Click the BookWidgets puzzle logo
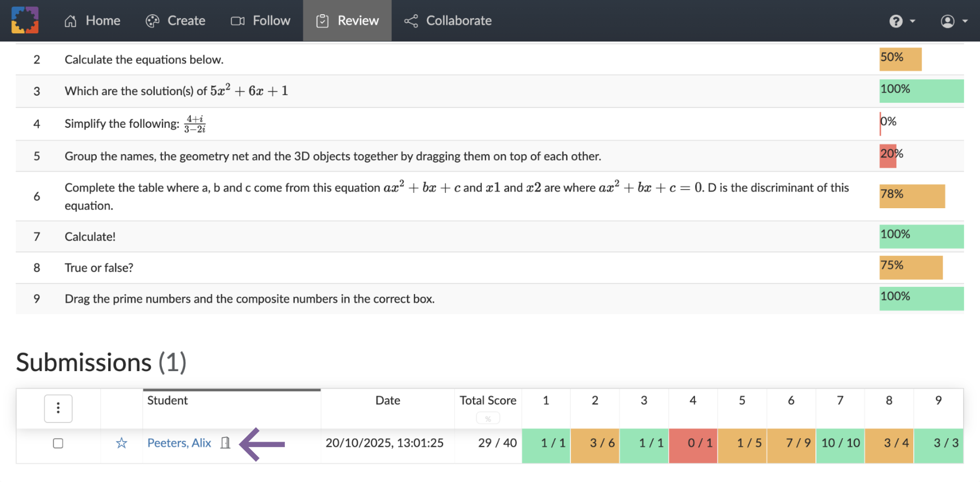980x482 pixels. pyautogui.click(x=25, y=20)
